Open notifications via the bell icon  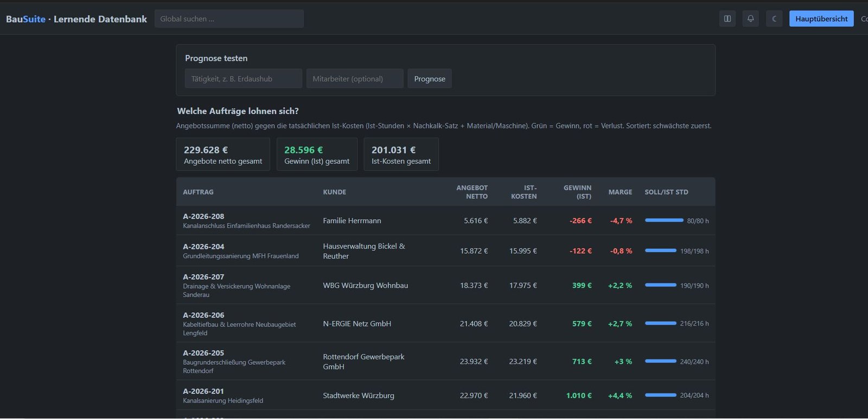pyautogui.click(x=751, y=18)
